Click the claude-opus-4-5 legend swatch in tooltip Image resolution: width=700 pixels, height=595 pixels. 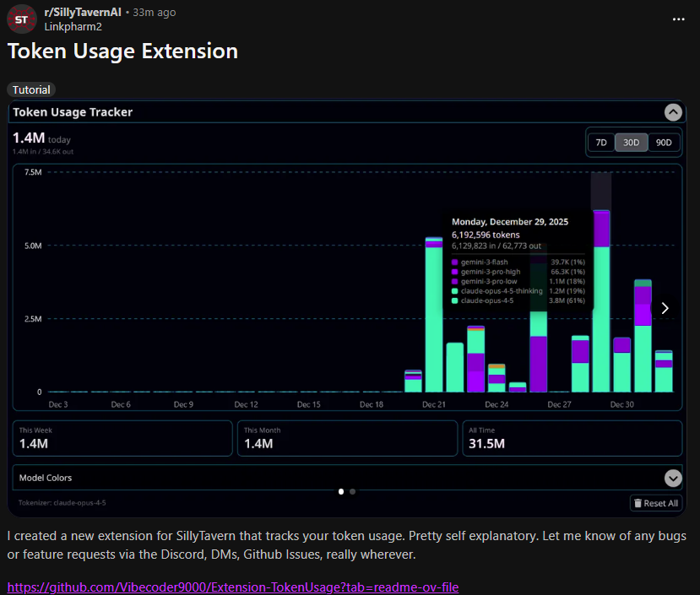tap(454, 300)
